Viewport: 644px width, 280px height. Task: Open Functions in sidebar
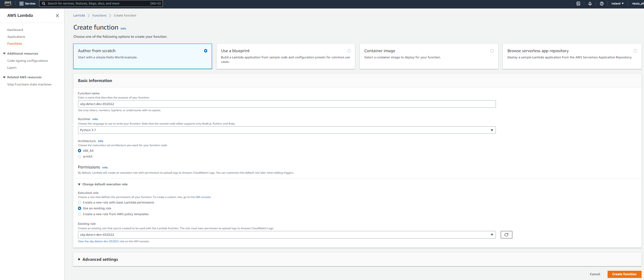pos(14,44)
